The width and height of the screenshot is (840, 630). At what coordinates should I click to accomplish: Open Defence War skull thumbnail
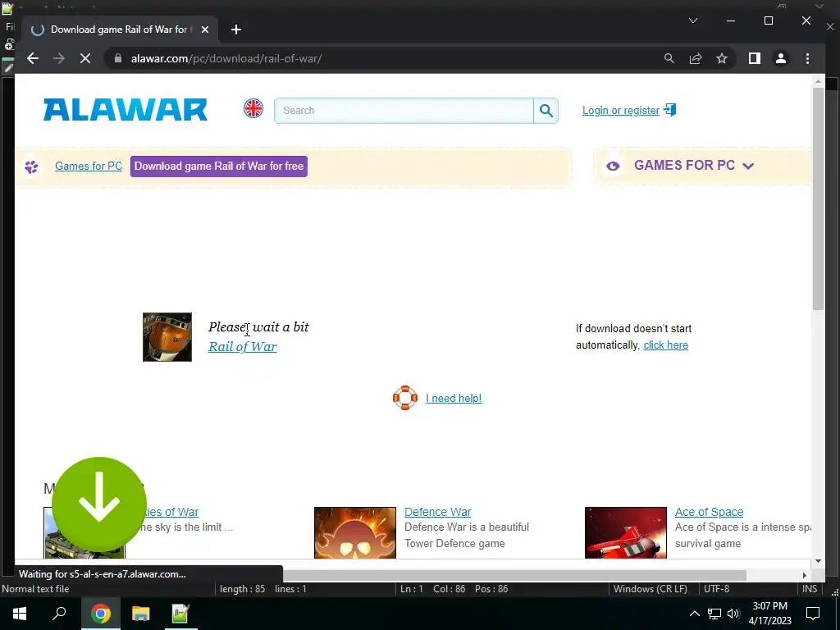point(354,532)
